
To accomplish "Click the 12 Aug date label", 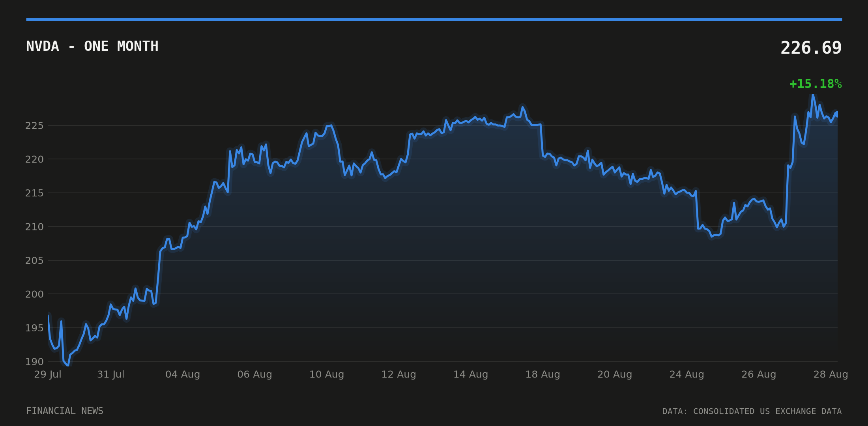I will [398, 374].
